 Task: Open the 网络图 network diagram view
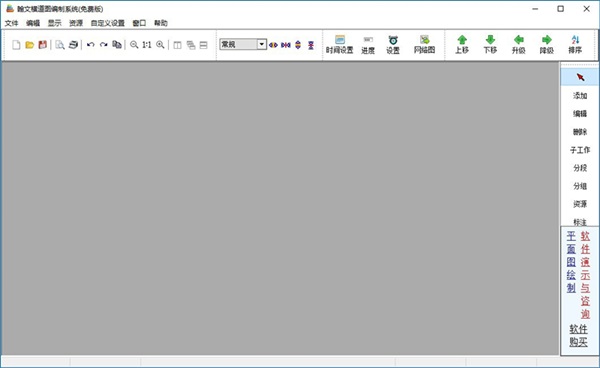pos(424,45)
